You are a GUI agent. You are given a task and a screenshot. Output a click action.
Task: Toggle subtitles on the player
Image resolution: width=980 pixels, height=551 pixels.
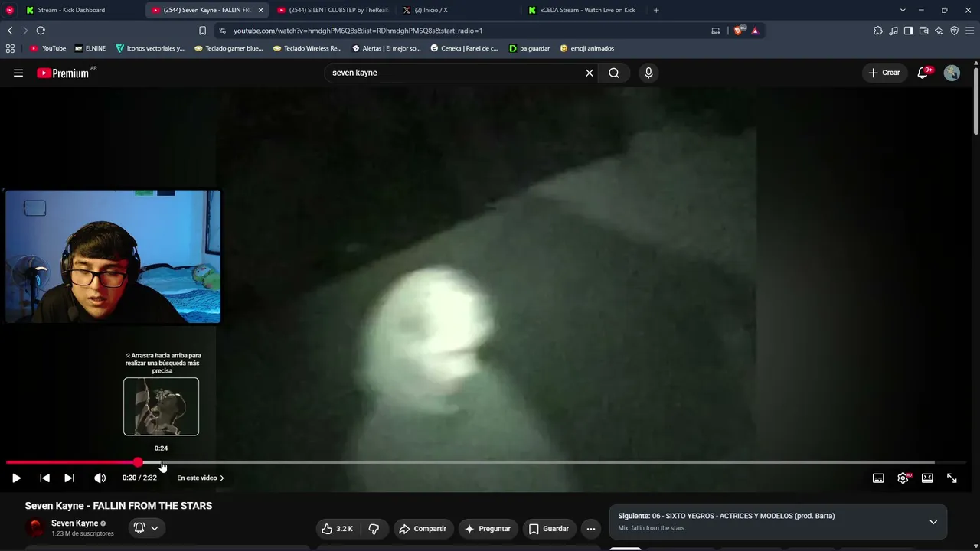tap(878, 478)
